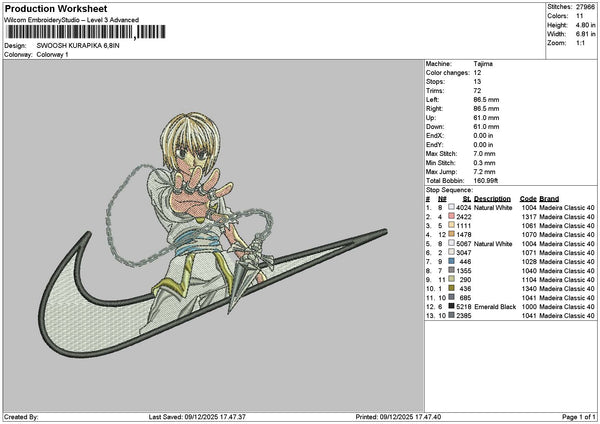600x424 pixels.
Task: Click stitch count '2385' in stop 13
Action: (x=464, y=316)
